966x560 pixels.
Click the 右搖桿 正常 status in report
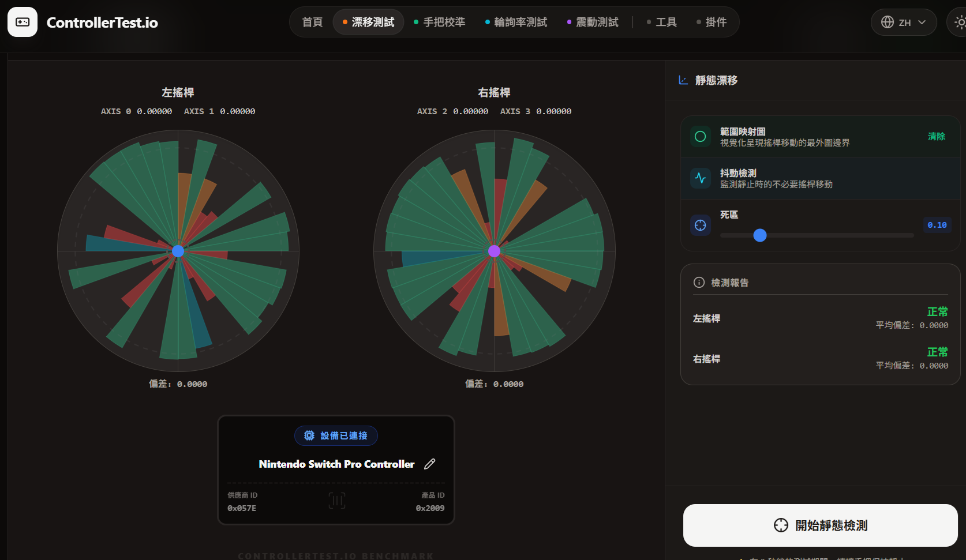(937, 352)
